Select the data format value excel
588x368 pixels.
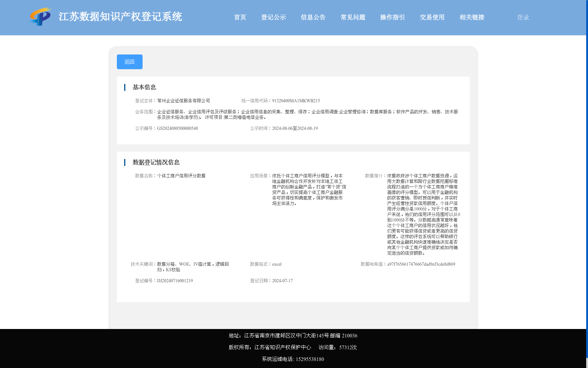click(277, 264)
